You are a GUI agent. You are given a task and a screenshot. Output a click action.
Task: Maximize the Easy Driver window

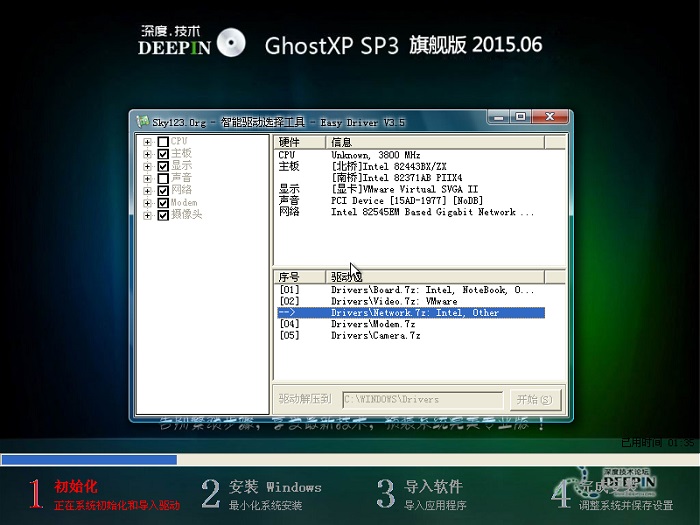tap(520, 117)
